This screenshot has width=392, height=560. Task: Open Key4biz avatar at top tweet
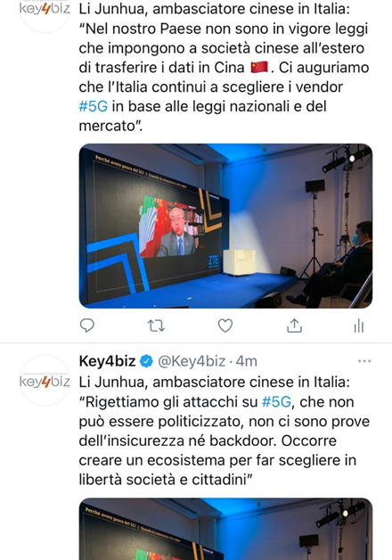45,11
